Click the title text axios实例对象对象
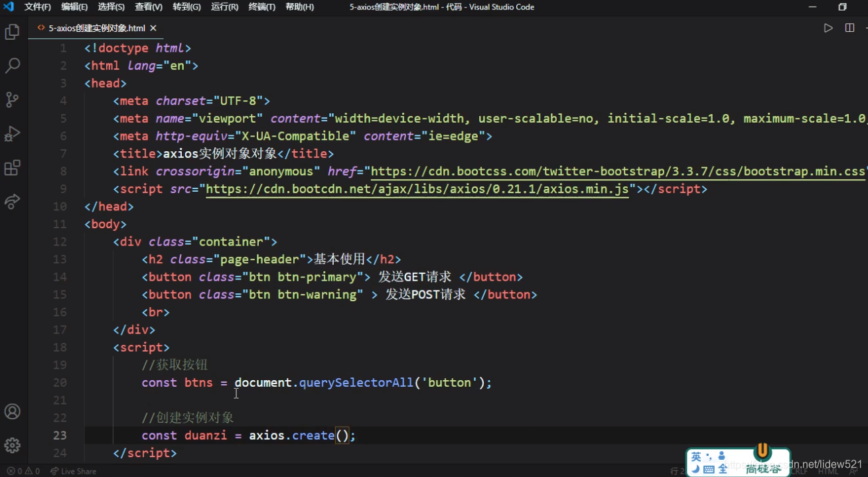Screen dimensions: 868x477 pos(220,154)
